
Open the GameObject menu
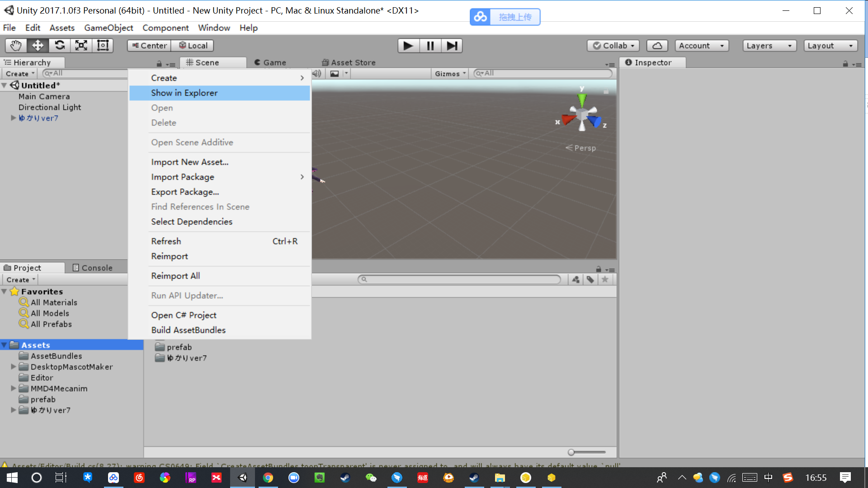click(x=108, y=28)
